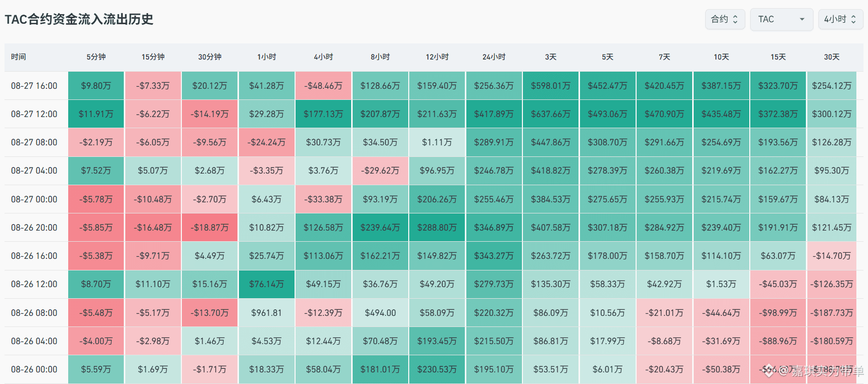The width and height of the screenshot is (868, 384).
Task: Select the 08-27 00:00 row label
Action: coord(34,199)
